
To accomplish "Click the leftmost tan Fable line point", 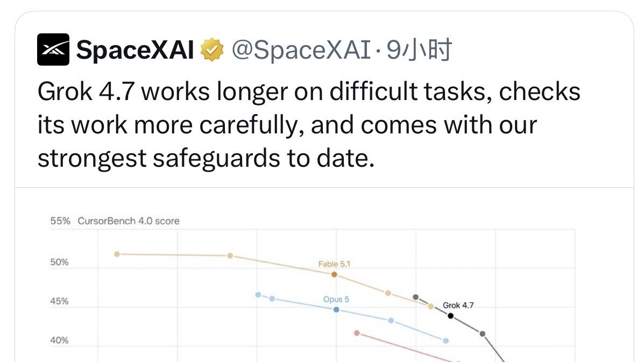I will pyautogui.click(x=117, y=254).
